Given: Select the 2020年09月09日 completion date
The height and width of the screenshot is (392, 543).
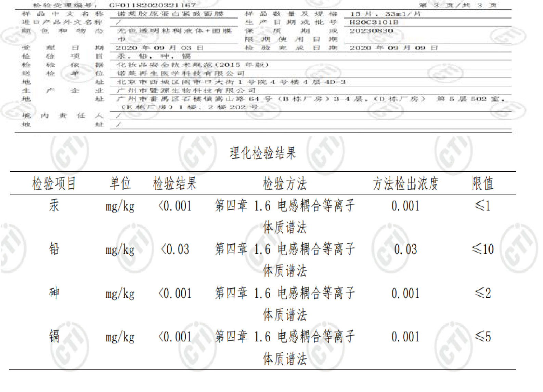Looking at the screenshot, I should [393, 48].
